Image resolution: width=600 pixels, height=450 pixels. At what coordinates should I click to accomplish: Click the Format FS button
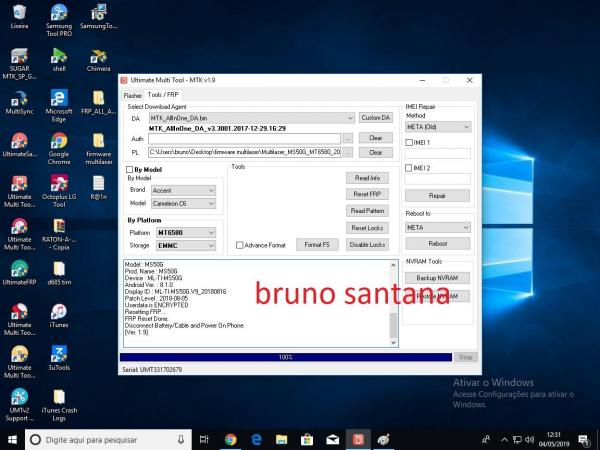(317, 245)
